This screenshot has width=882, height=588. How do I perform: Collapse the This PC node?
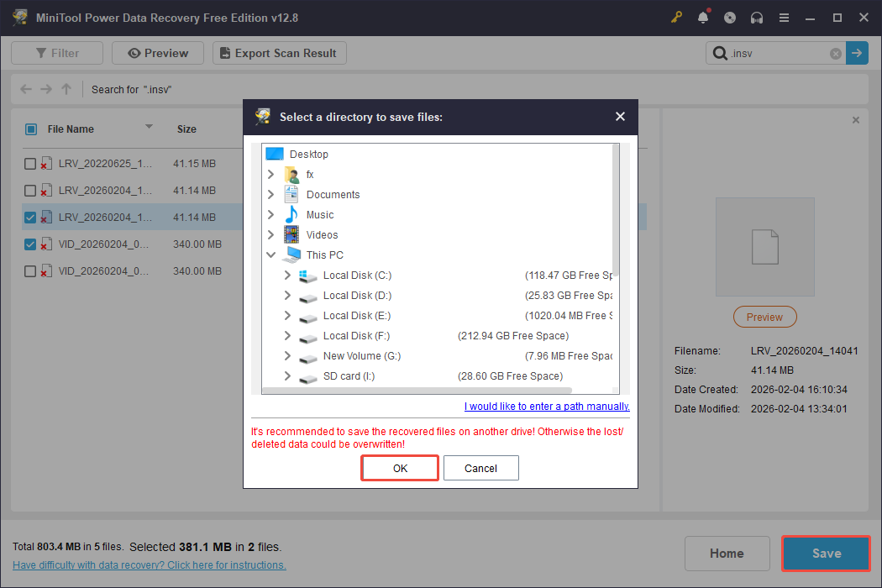coord(270,255)
